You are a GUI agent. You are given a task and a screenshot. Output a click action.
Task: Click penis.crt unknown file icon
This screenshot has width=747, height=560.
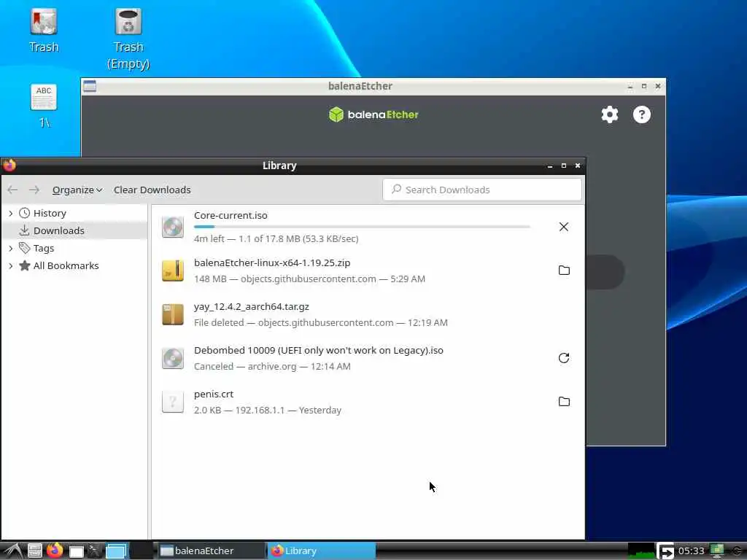(172, 402)
